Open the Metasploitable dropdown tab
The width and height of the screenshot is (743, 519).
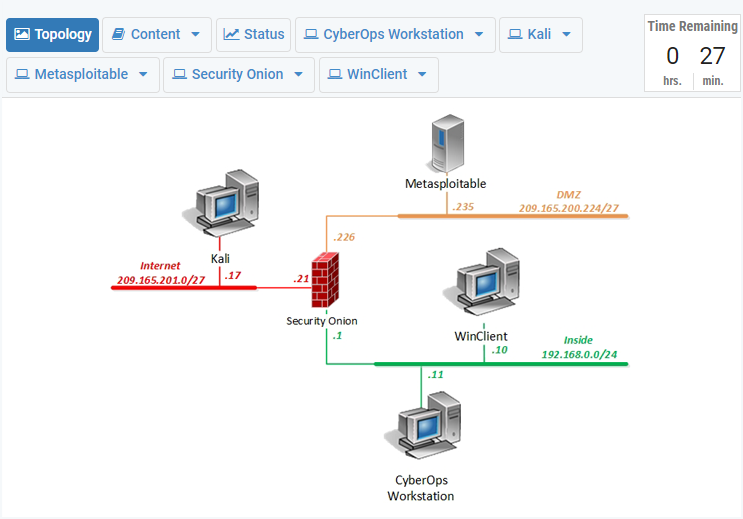coord(83,74)
